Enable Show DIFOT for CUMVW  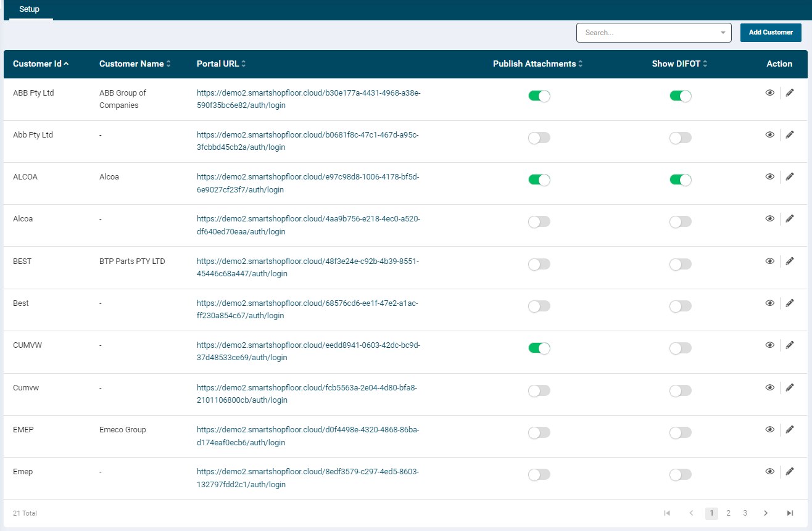tap(680, 348)
